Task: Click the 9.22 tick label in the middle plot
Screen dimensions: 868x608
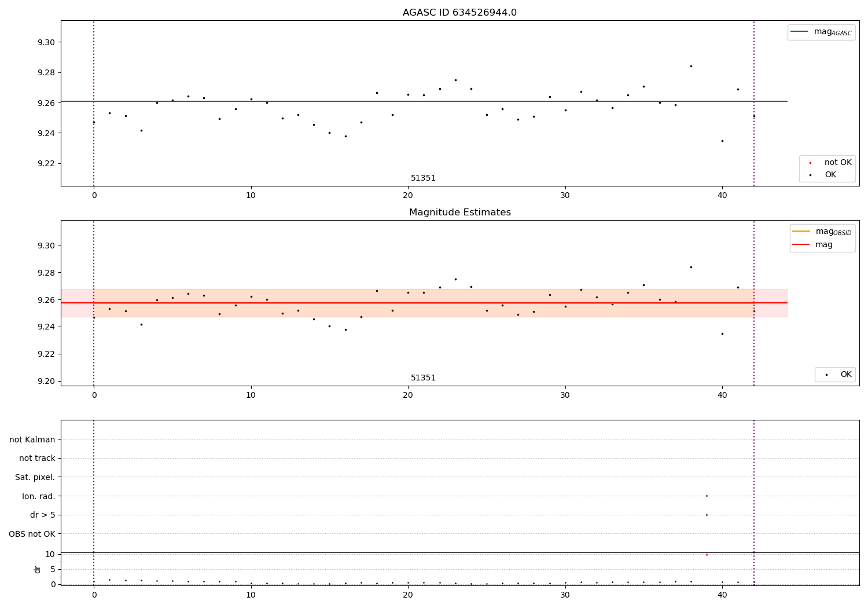Action: tap(46, 354)
